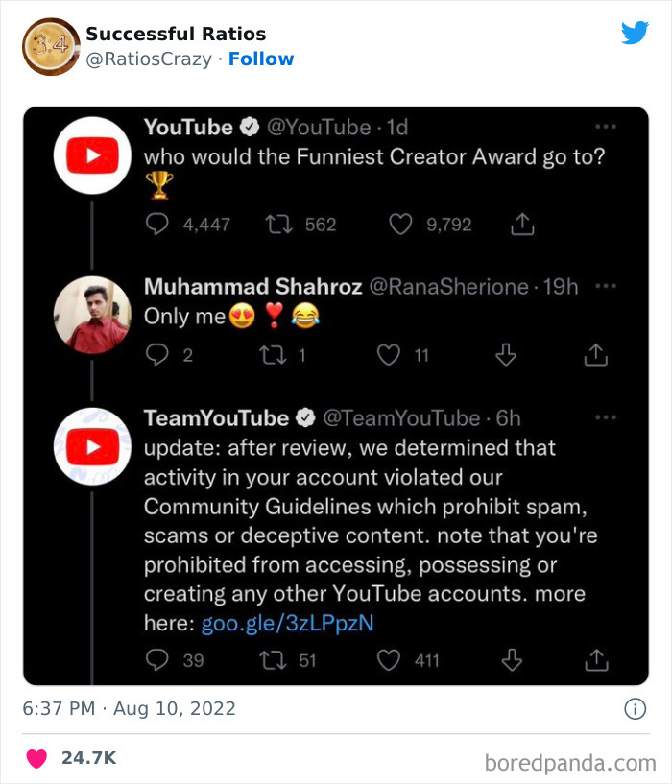
Task: Like the YouTube tweet with 9,792 likes
Action: [400, 225]
